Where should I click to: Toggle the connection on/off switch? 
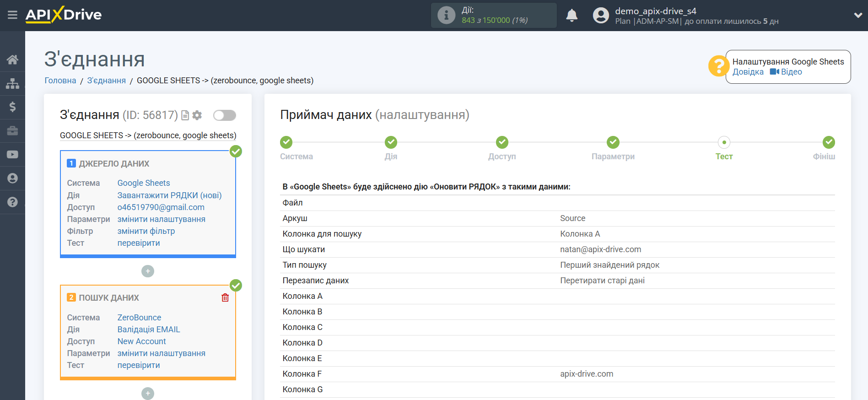click(x=224, y=115)
